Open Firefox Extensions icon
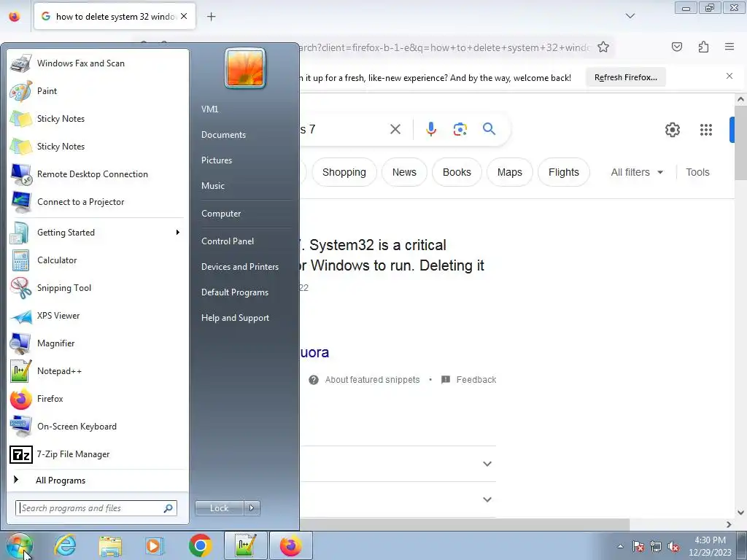 [x=704, y=47]
